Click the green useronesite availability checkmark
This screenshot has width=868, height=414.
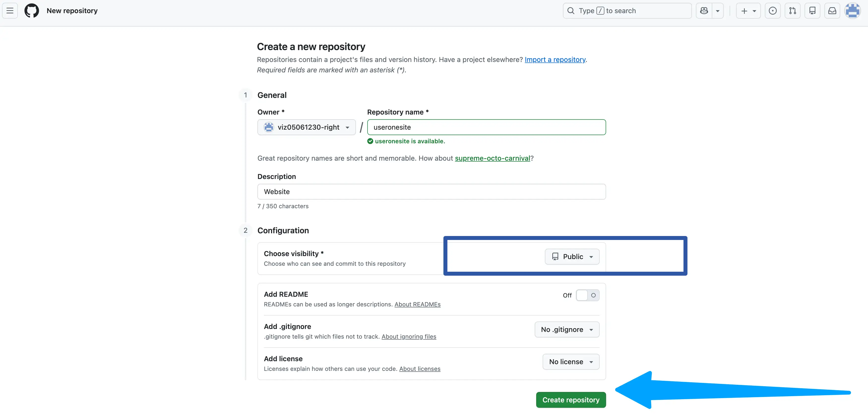(370, 141)
